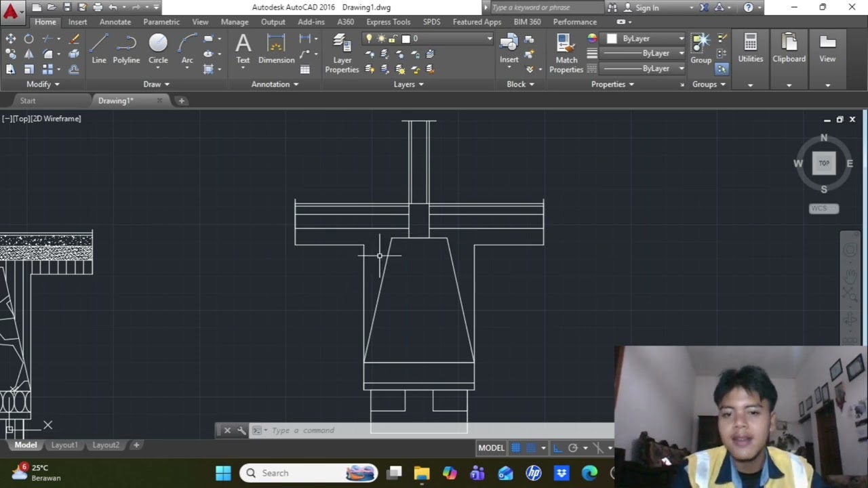Toggle layer freeze sun icon

381,39
